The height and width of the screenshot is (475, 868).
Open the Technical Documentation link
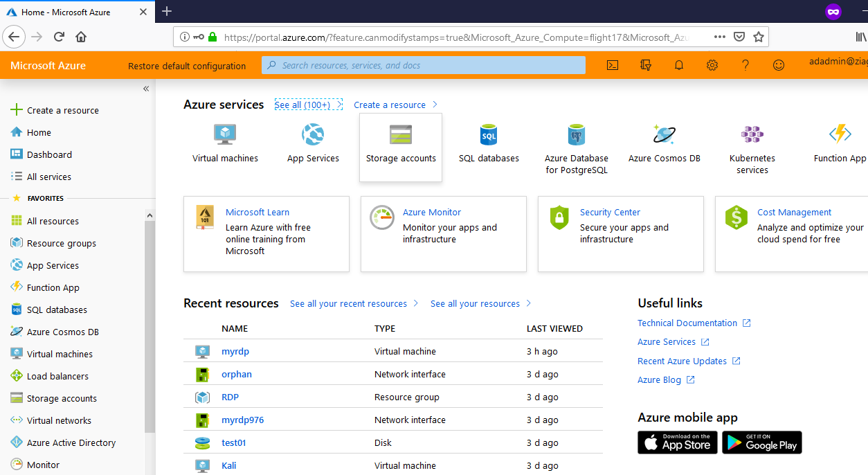[x=688, y=323]
